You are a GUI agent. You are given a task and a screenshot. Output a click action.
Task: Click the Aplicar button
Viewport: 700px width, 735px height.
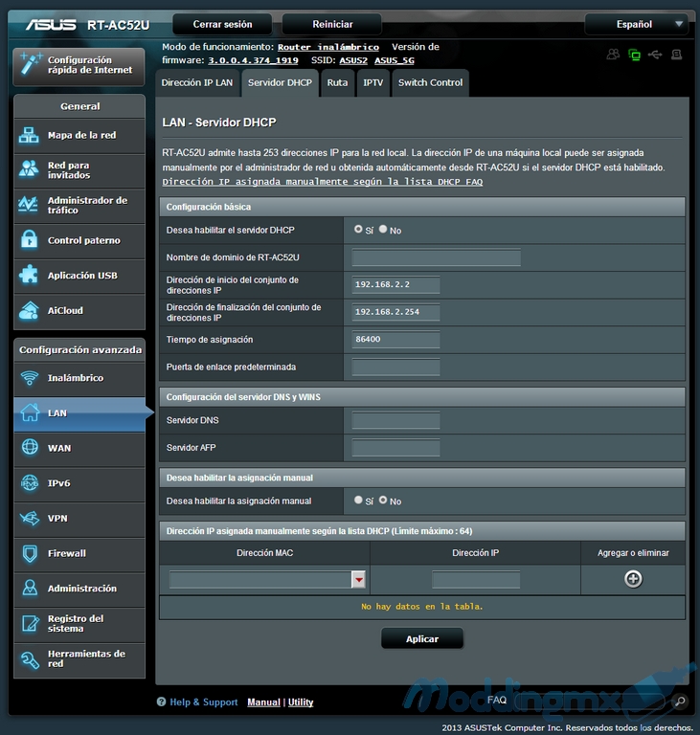(x=422, y=639)
